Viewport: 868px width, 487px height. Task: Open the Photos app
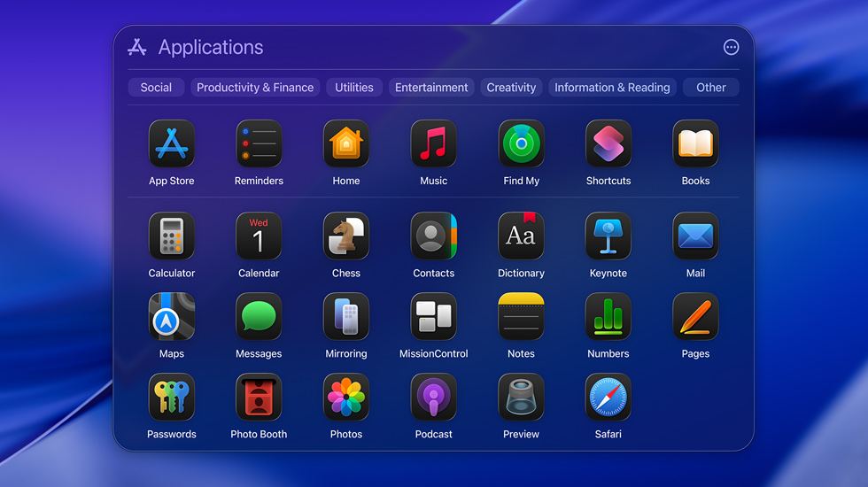pos(346,398)
